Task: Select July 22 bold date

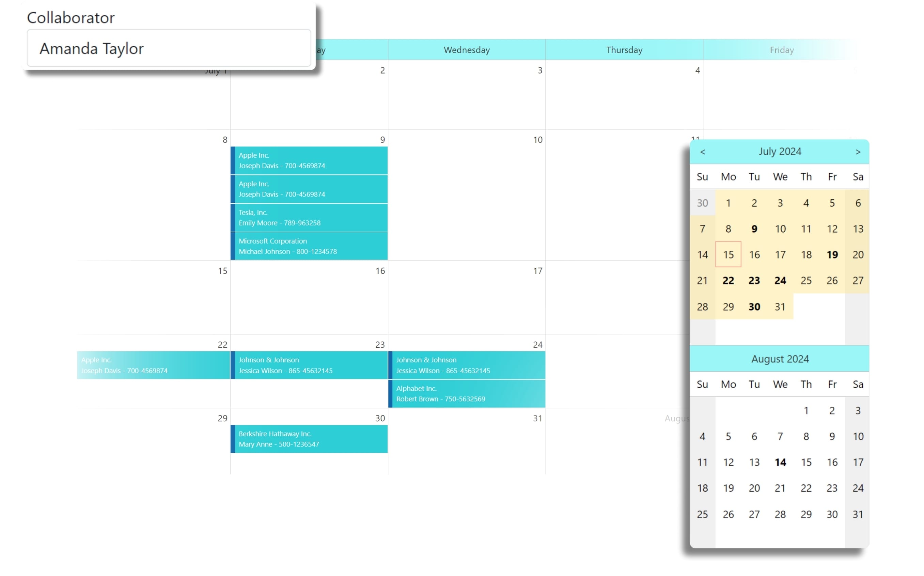Action: pyautogui.click(x=728, y=280)
